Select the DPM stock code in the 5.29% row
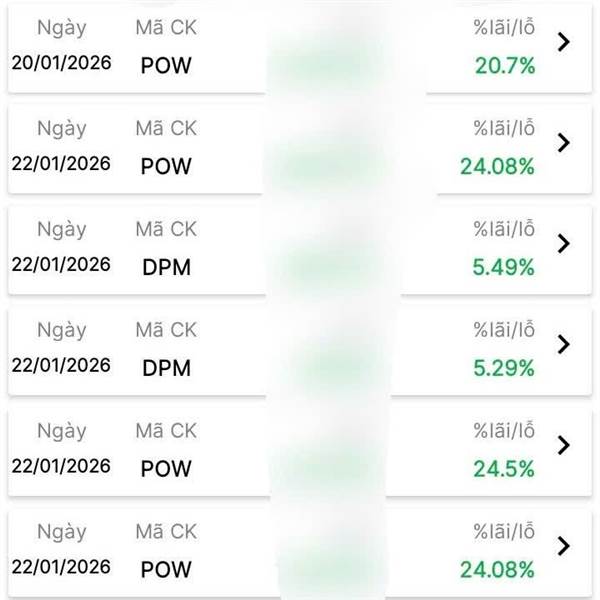The width and height of the screenshot is (600, 600). click(x=166, y=368)
